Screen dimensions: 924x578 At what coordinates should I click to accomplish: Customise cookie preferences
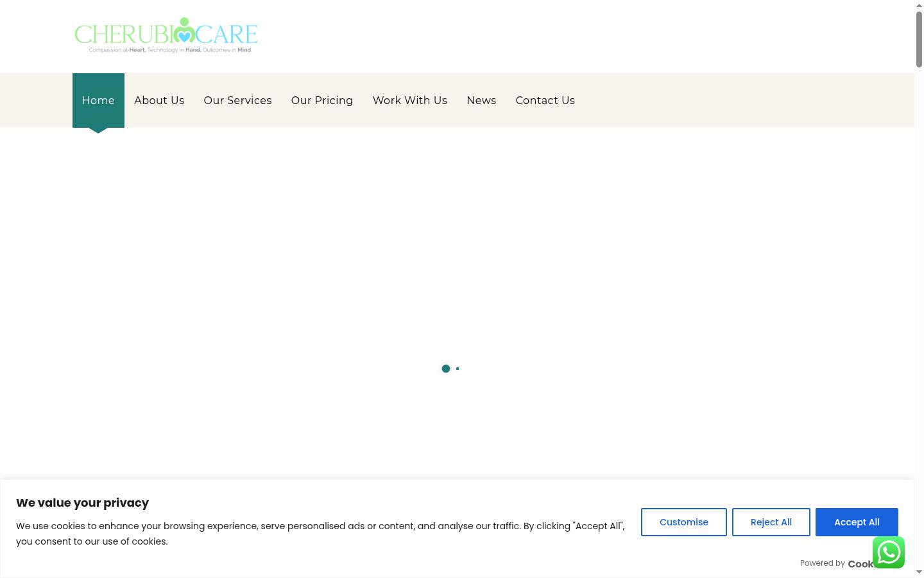point(684,522)
